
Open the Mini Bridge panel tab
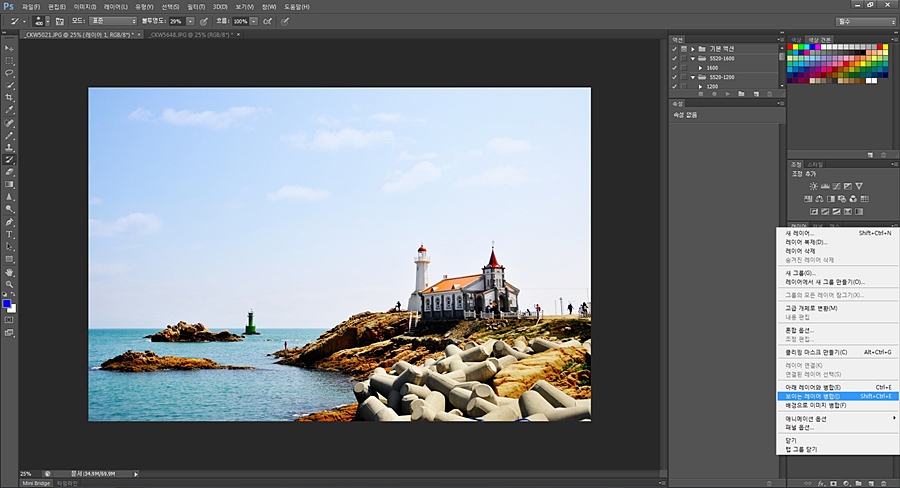click(x=36, y=483)
